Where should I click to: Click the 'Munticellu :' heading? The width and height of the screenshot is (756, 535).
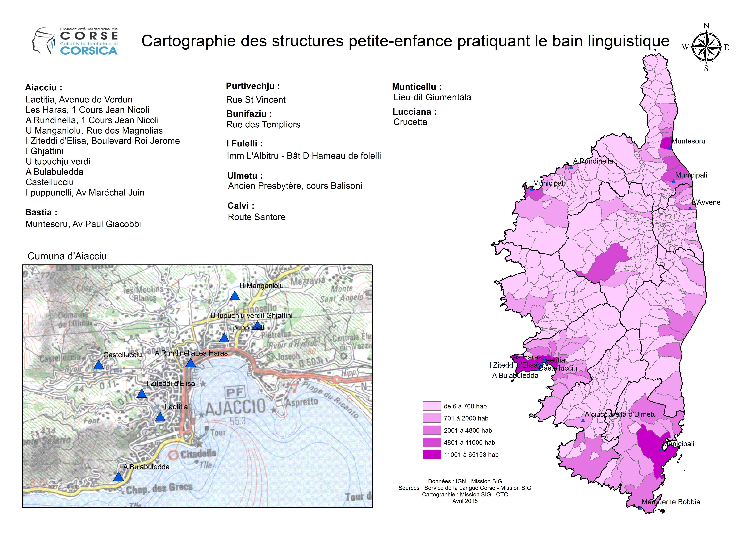pyautogui.click(x=417, y=87)
